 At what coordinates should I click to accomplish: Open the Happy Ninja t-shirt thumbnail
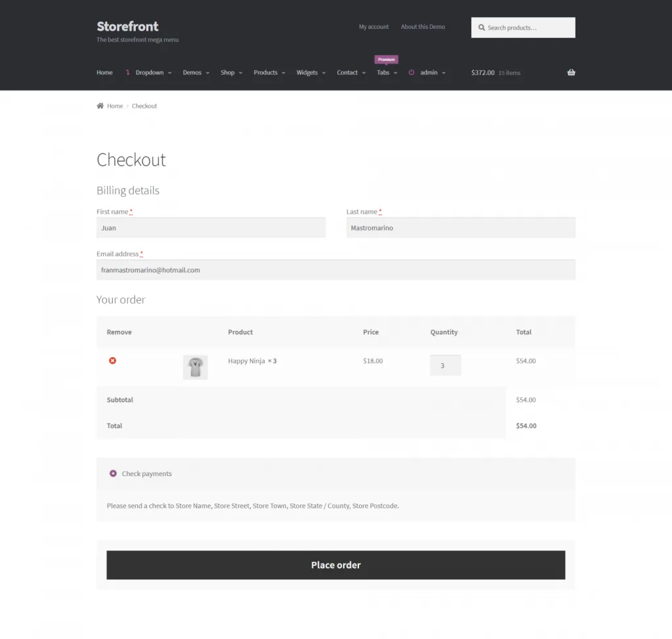coord(195,367)
